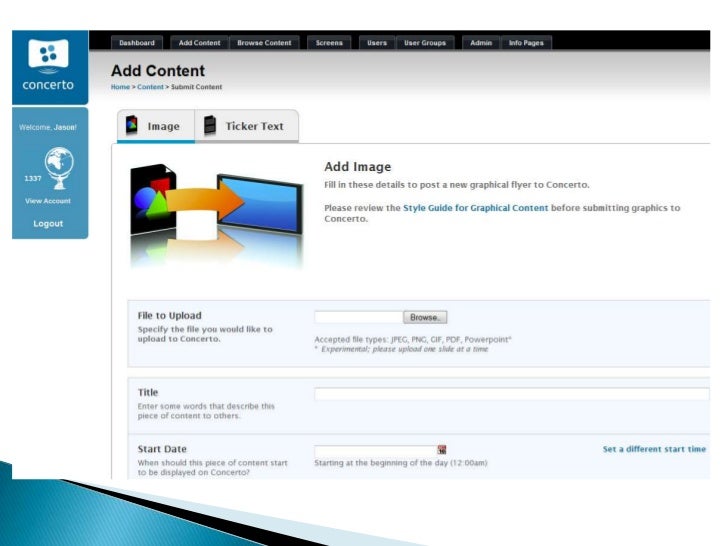728x546 pixels.
Task: Open the User Groups navigation item
Action: click(425, 43)
